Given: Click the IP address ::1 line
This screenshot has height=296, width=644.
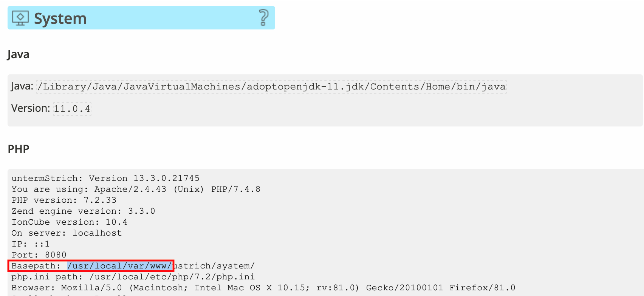Looking at the screenshot, I should click(30, 244).
